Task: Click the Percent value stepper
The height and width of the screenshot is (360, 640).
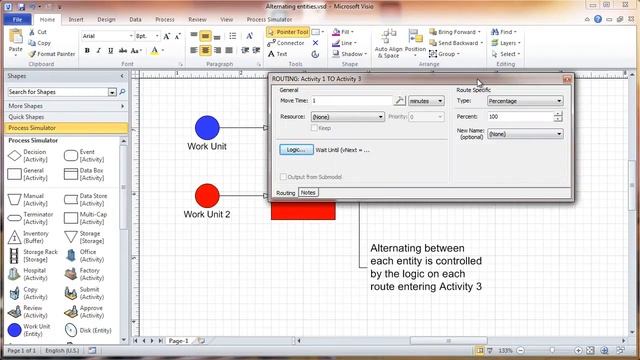Action: [558, 117]
